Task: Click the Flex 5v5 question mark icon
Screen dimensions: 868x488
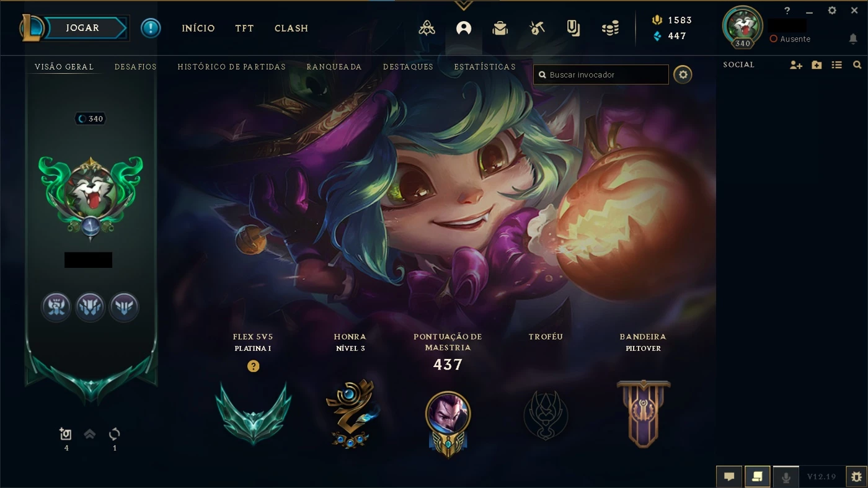Action: (253, 366)
